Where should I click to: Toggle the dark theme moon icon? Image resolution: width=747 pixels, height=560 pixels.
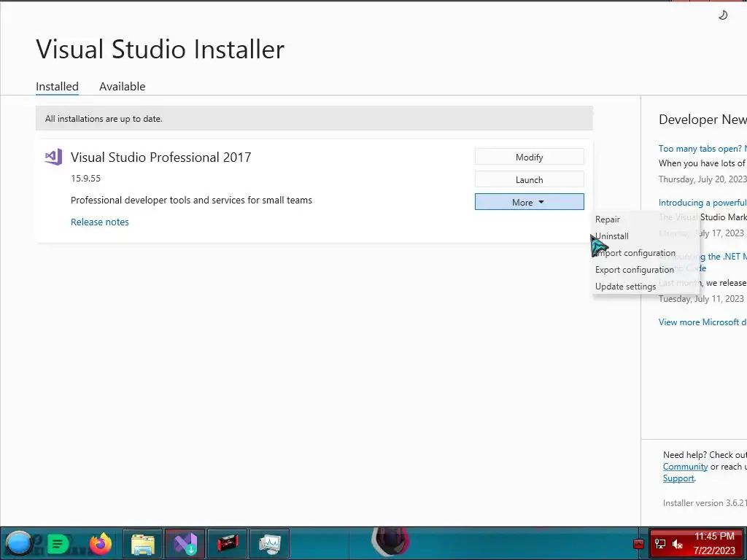point(723,15)
